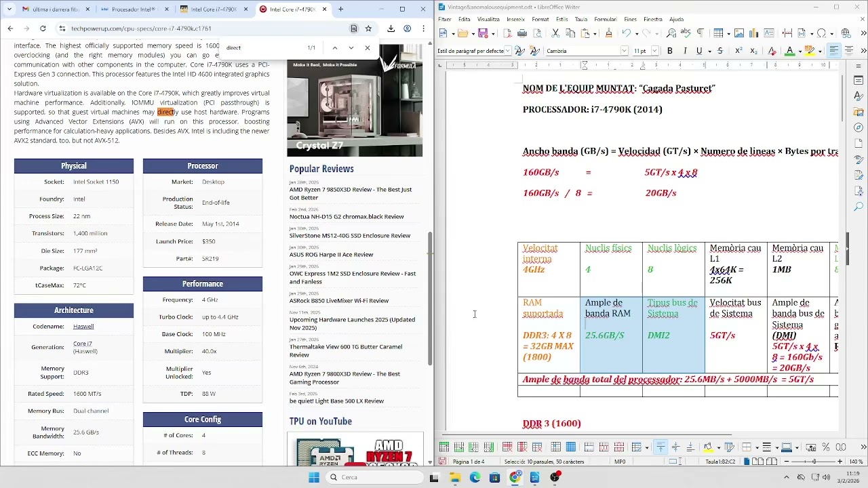868x488 pixels.
Task: Open the Fitxer menu in Writer
Action: 445,20
